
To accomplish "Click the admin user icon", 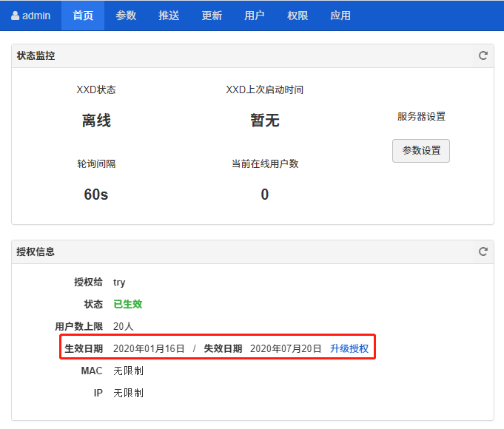I will [x=16, y=16].
